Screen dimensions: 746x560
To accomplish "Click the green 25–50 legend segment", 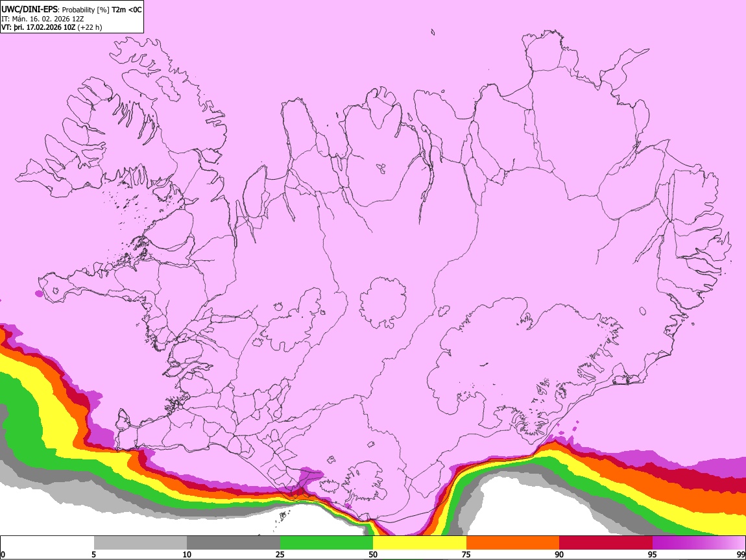I will click(326, 542).
